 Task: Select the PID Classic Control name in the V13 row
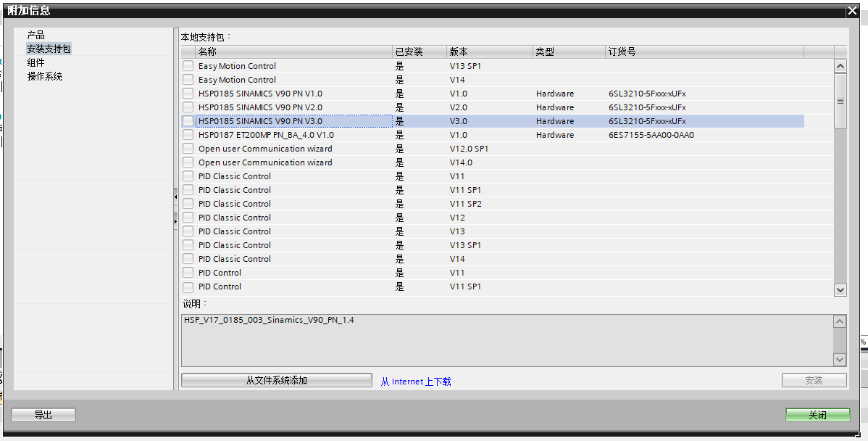[x=235, y=231]
